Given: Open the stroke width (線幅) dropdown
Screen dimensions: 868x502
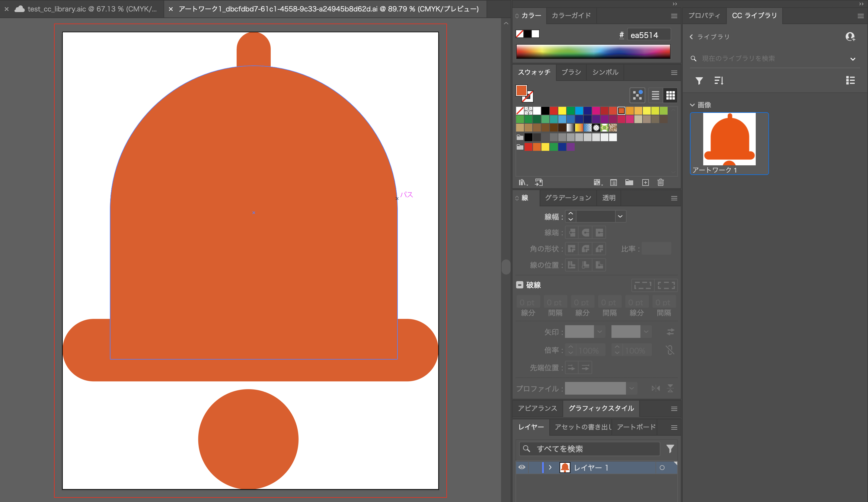Looking at the screenshot, I should pyautogui.click(x=620, y=217).
